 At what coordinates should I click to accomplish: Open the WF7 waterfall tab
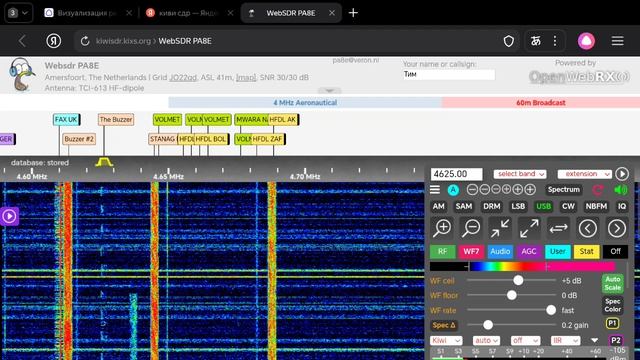click(471, 251)
